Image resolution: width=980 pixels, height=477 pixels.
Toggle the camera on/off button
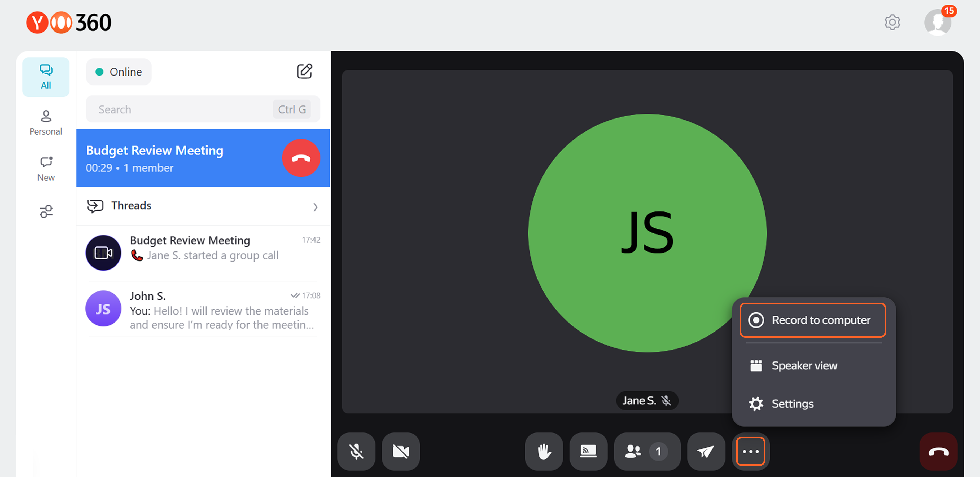tap(401, 451)
